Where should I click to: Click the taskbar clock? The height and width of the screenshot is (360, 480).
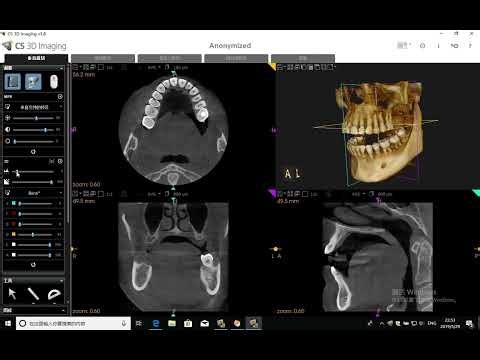[450, 323]
